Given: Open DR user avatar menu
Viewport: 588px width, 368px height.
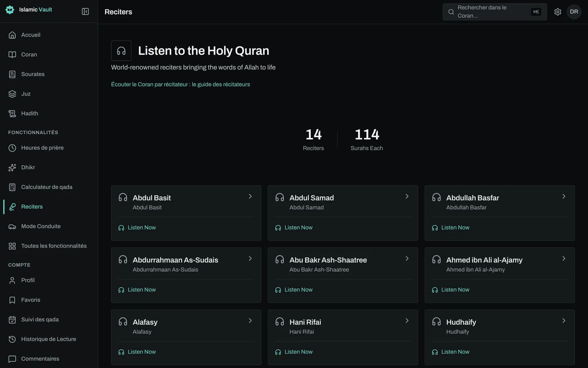Looking at the screenshot, I should point(574,12).
